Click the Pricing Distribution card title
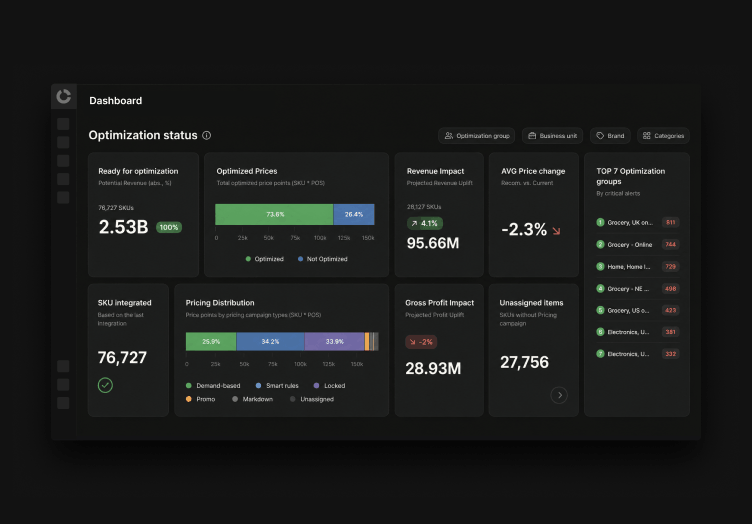Screen dimensions: 752x524 pos(220,303)
